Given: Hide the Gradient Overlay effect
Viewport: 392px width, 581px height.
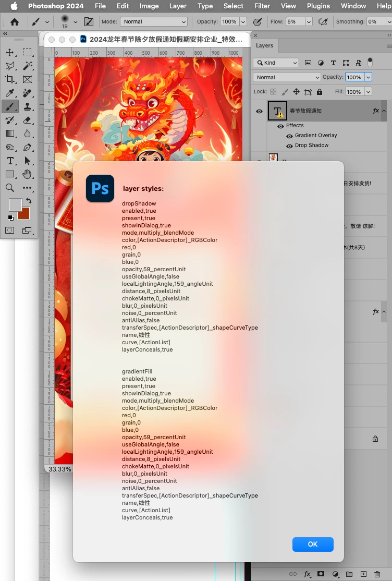Looking at the screenshot, I should coord(289,136).
